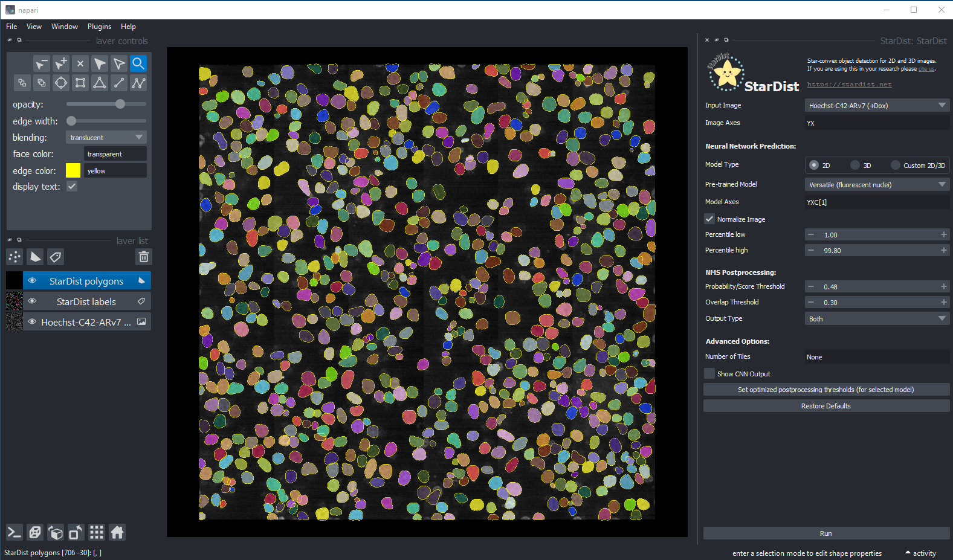Toggle grid view mode
The height and width of the screenshot is (560, 953).
tap(97, 532)
